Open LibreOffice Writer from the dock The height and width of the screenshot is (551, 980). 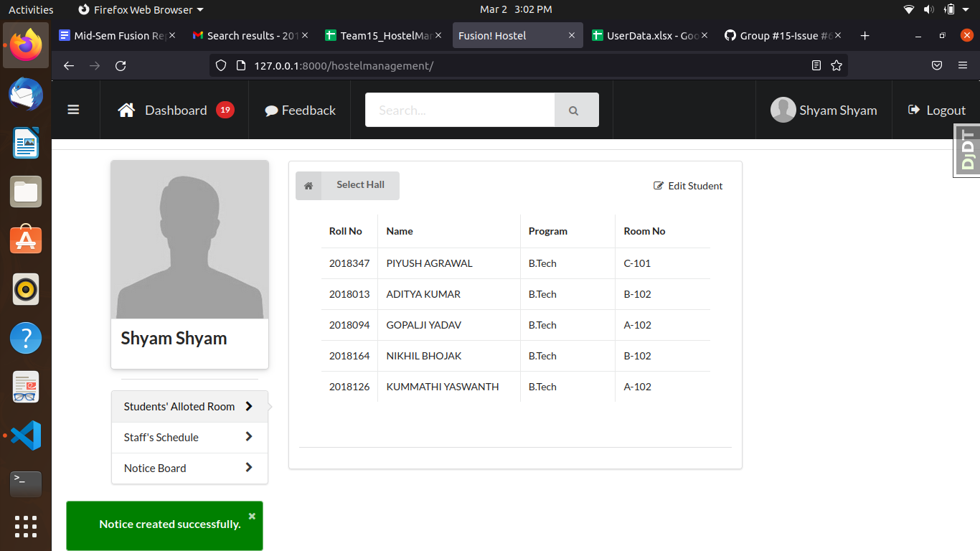(x=26, y=143)
